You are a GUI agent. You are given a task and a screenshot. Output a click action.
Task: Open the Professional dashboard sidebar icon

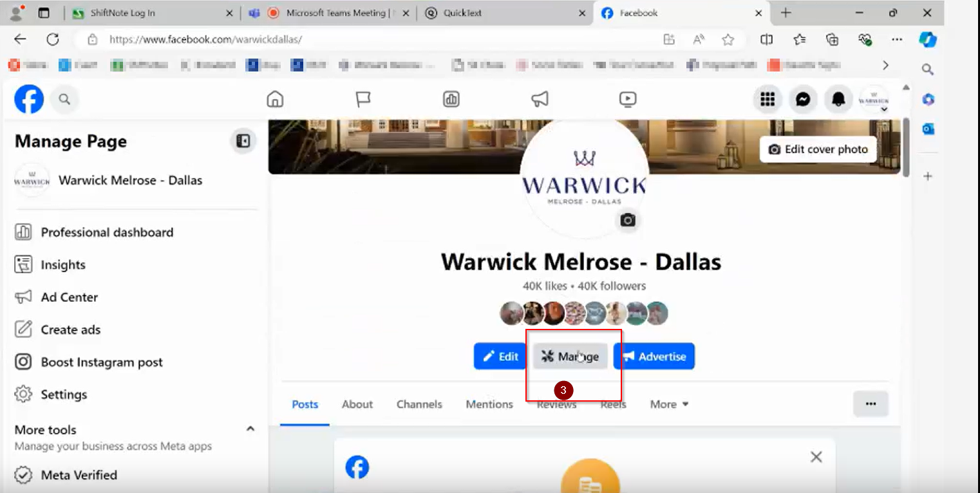tap(24, 232)
